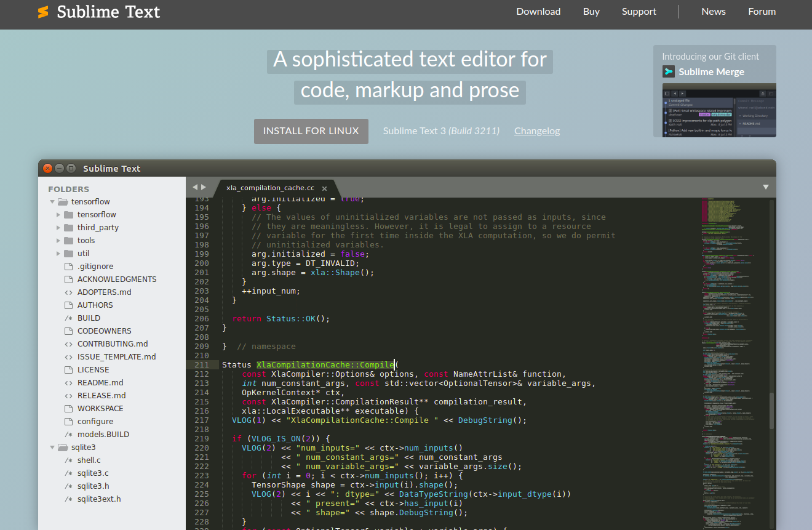Click the source file icon next to BUILD

point(68,318)
